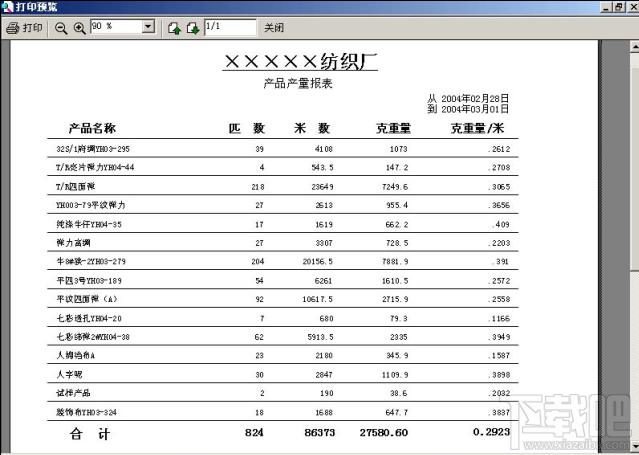Screen dimensions: 639x455
Task: Minimize the print preview window
Action: pos(607,7)
